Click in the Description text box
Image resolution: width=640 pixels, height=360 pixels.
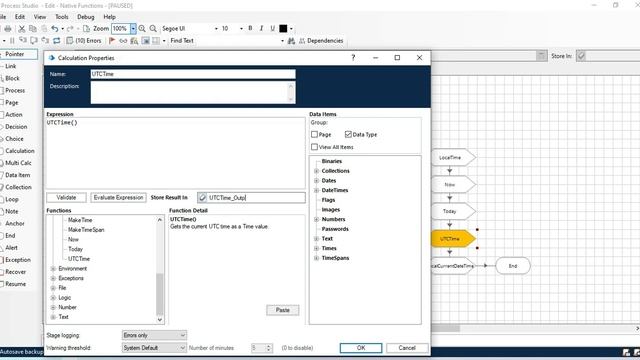coord(193,92)
